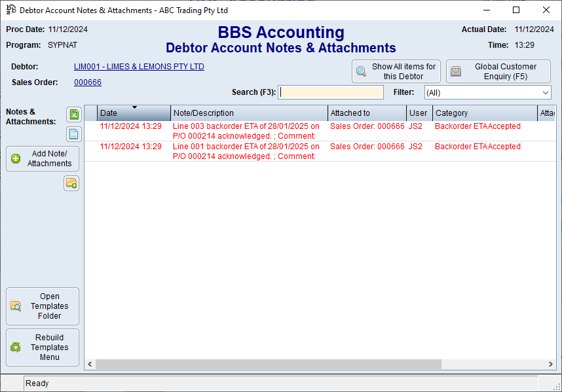Show All items for this Debtor
This screenshot has height=392, width=562.
(396, 71)
